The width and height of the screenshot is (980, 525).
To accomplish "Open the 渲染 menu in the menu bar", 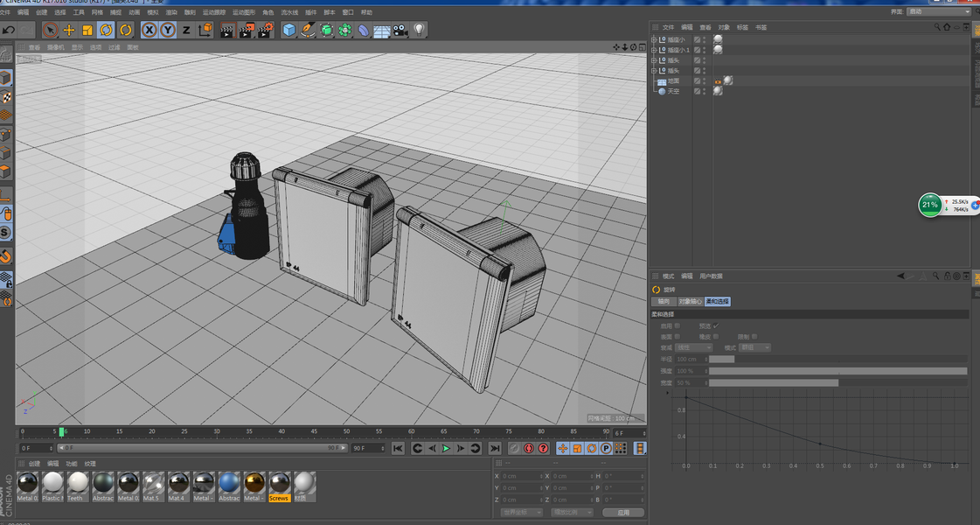I will pyautogui.click(x=171, y=12).
